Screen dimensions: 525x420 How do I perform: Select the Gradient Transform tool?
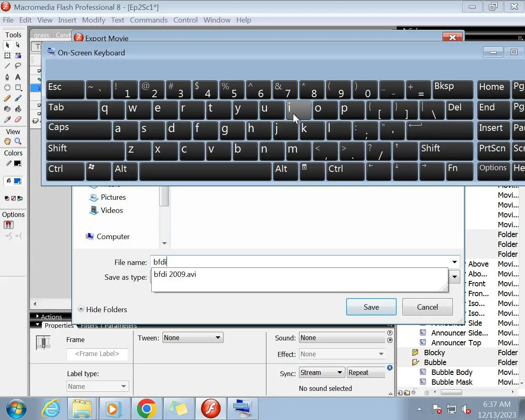(18, 55)
